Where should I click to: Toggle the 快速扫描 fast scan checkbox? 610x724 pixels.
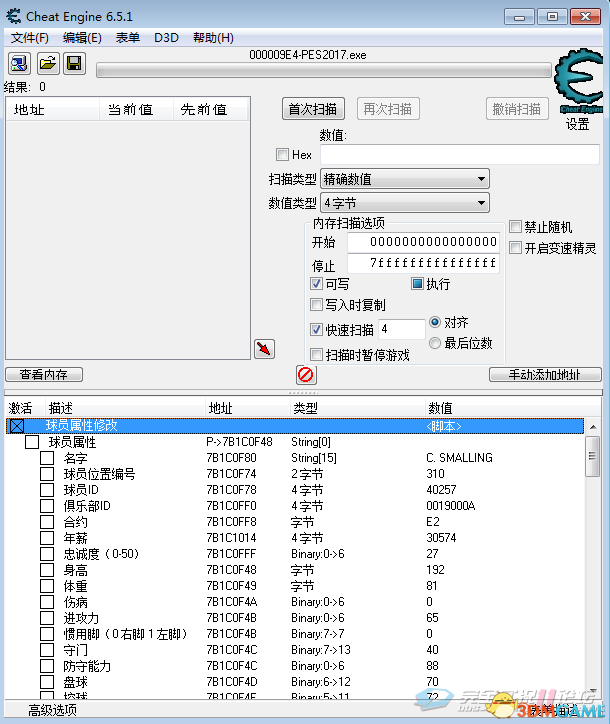pos(316,330)
